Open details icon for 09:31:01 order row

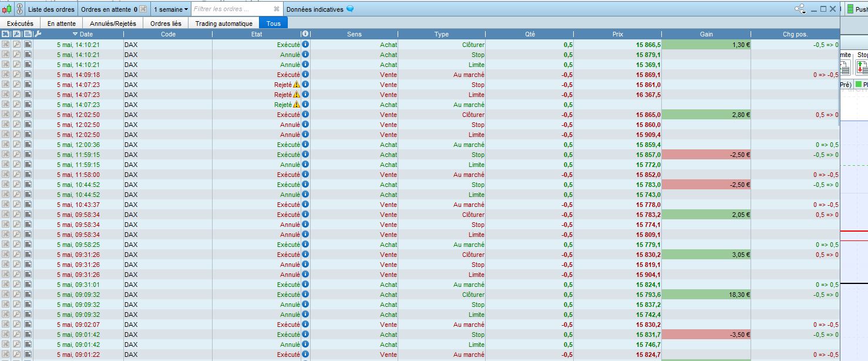(x=28, y=285)
